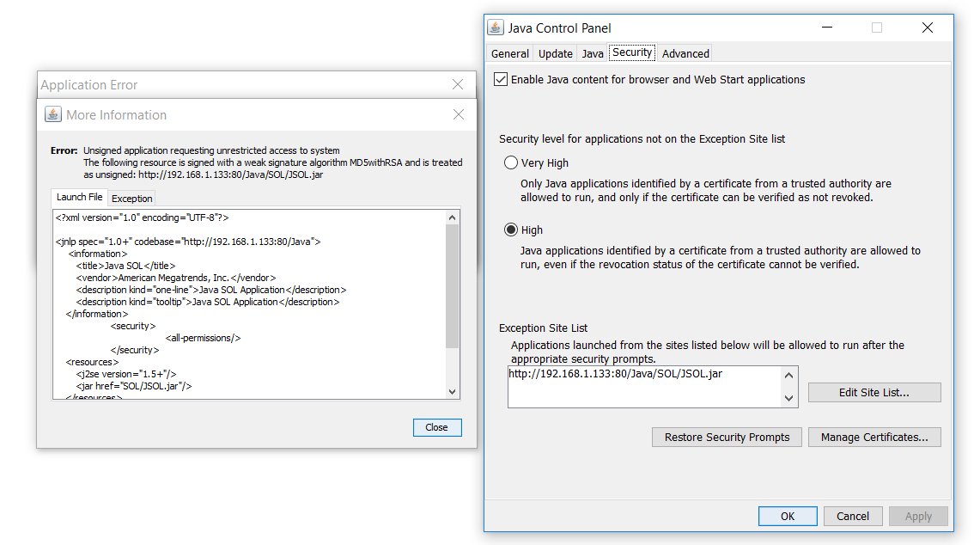
Task: Click the tooltip description XML line
Action: [208, 302]
